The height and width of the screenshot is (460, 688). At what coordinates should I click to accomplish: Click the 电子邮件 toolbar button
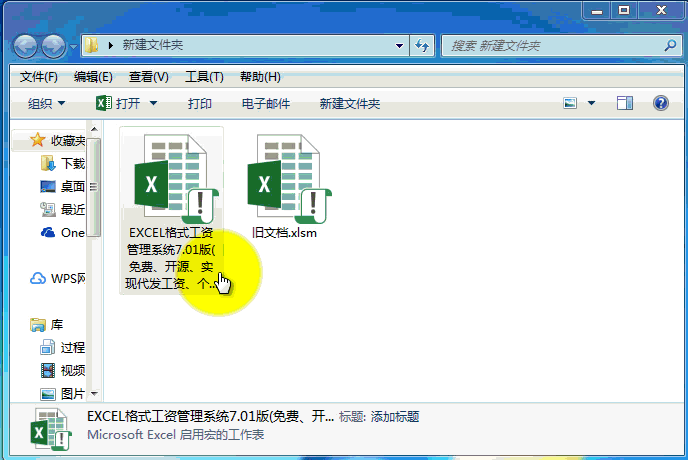(x=266, y=104)
